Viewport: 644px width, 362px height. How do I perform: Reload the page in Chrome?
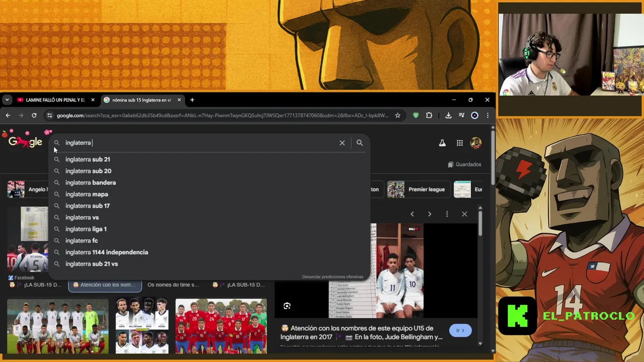(34, 116)
